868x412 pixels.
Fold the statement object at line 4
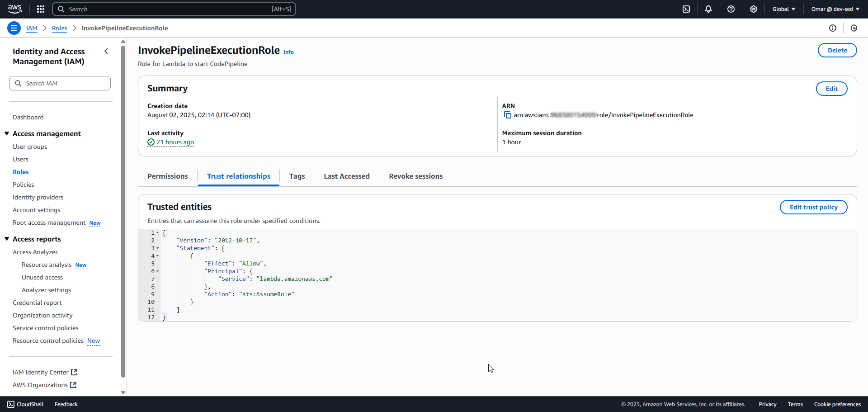pos(158,256)
